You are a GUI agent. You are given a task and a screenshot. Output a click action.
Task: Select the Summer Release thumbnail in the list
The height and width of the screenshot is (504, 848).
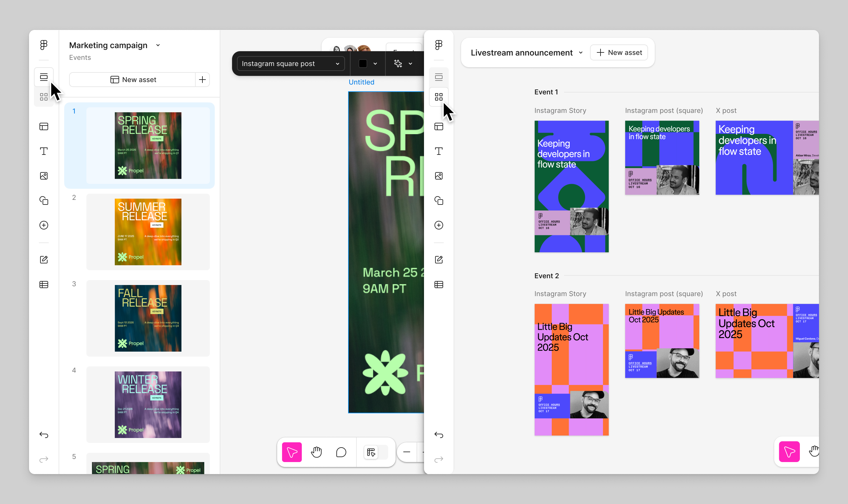click(148, 232)
